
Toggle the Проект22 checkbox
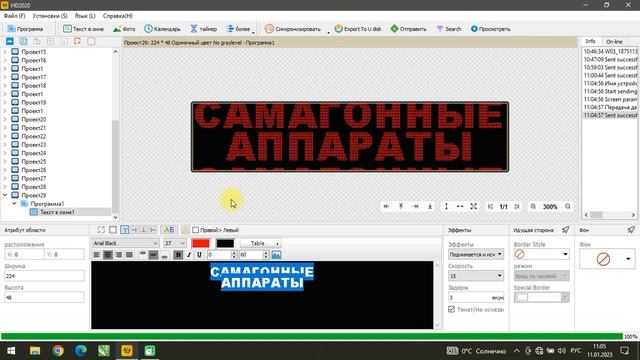pos(15,136)
